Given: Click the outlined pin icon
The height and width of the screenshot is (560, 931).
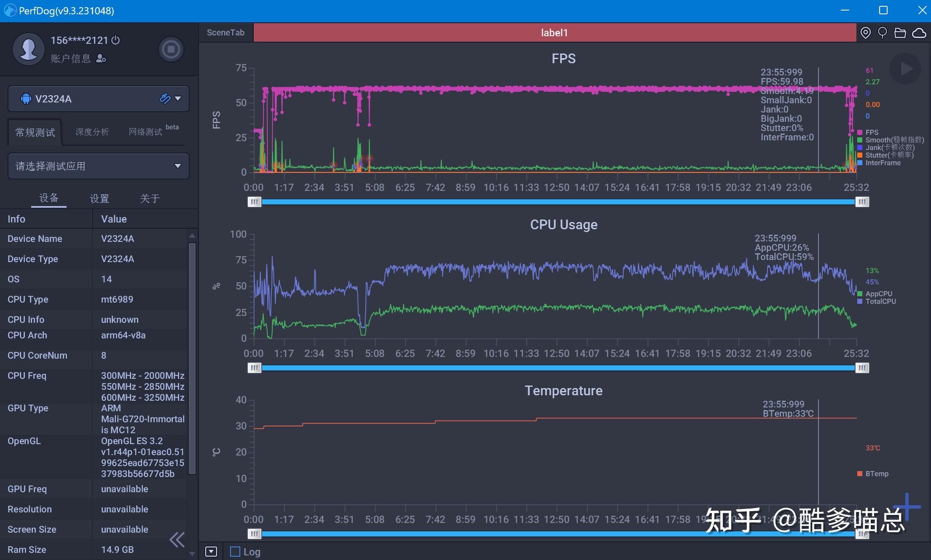Looking at the screenshot, I should 882,33.
